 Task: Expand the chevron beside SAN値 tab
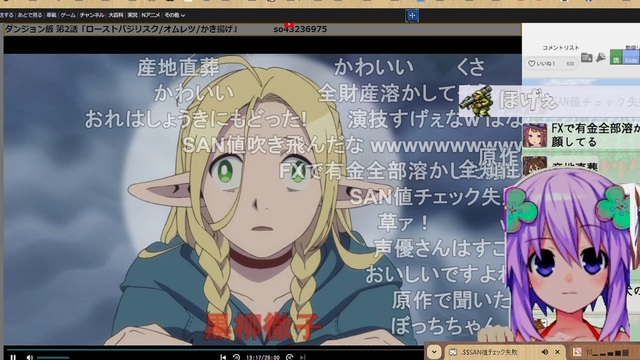pos(434,351)
